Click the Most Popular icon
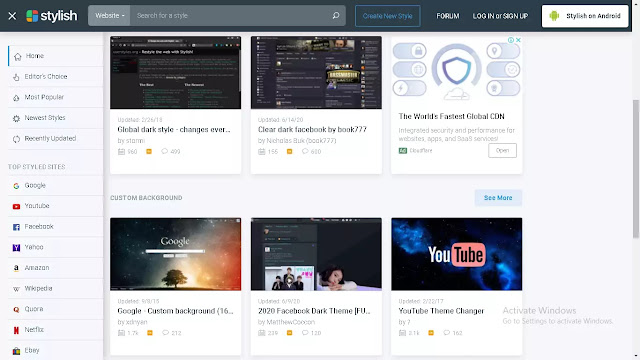Viewport: 640px width, 360px height. click(16, 98)
